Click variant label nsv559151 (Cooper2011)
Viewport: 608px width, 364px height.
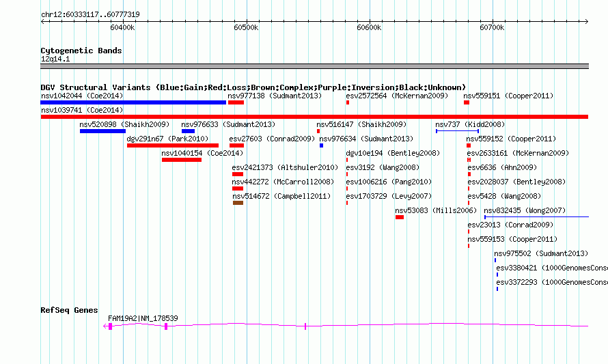(x=508, y=96)
